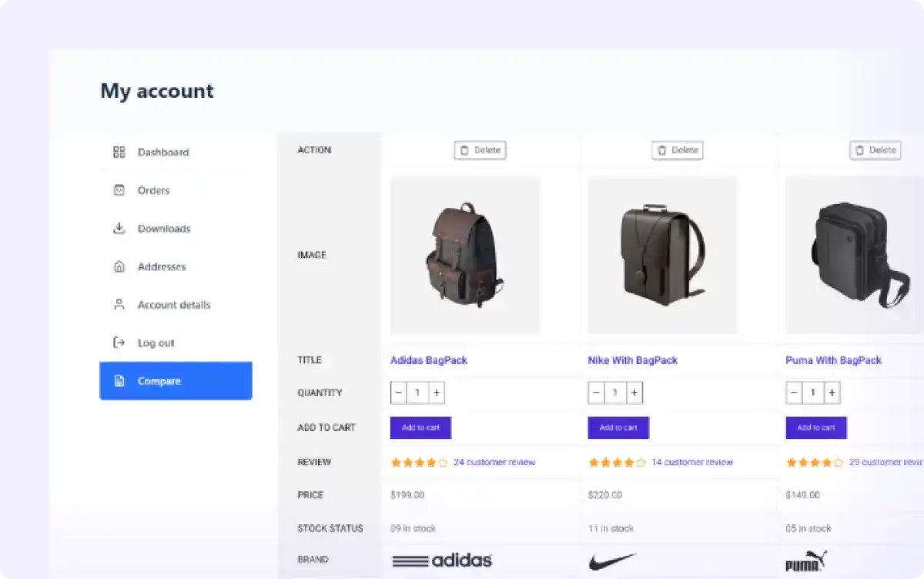Delete the Nike With BagPack comparison entry
The height and width of the screenshot is (579, 924).
point(678,150)
